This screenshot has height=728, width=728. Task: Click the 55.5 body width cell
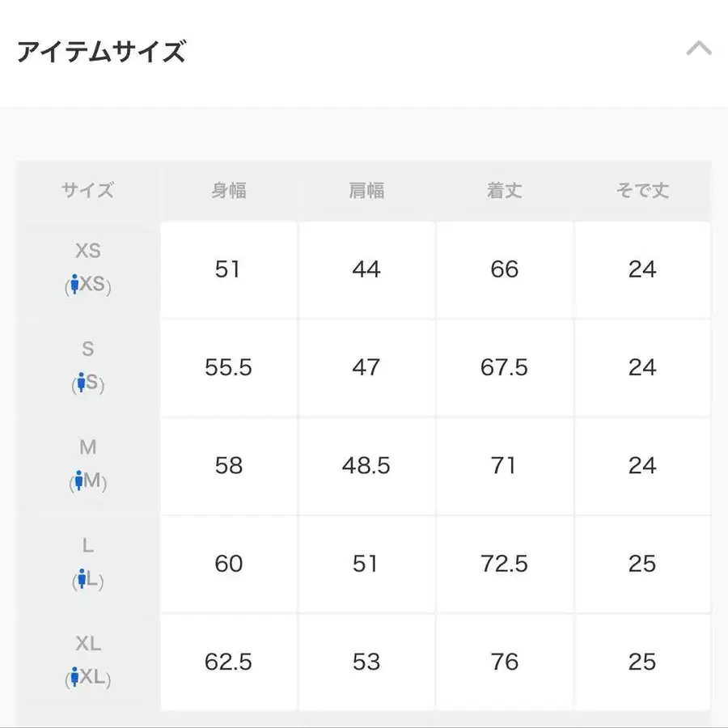pyautogui.click(x=229, y=368)
